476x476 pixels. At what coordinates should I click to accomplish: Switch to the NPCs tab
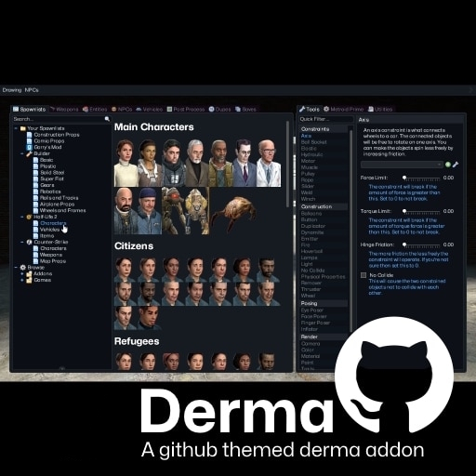click(122, 109)
